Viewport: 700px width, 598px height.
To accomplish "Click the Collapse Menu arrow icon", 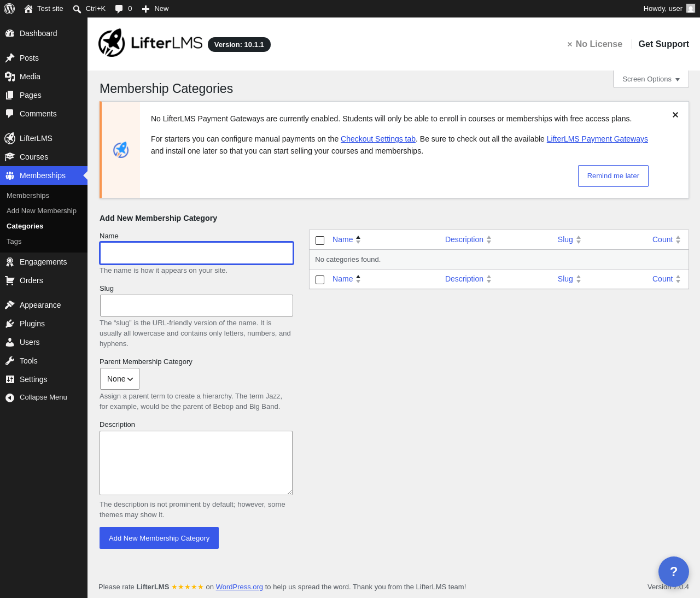I will [10, 397].
